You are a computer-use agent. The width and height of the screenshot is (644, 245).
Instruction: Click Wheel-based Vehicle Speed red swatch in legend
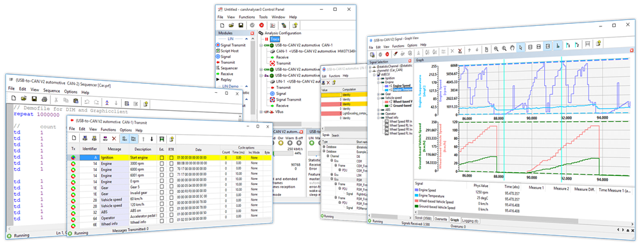coord(417,201)
